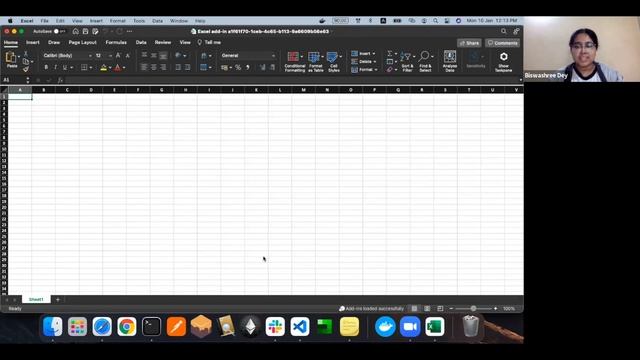
Task: Open the Page Layout ribbon tab
Action: click(x=82, y=42)
